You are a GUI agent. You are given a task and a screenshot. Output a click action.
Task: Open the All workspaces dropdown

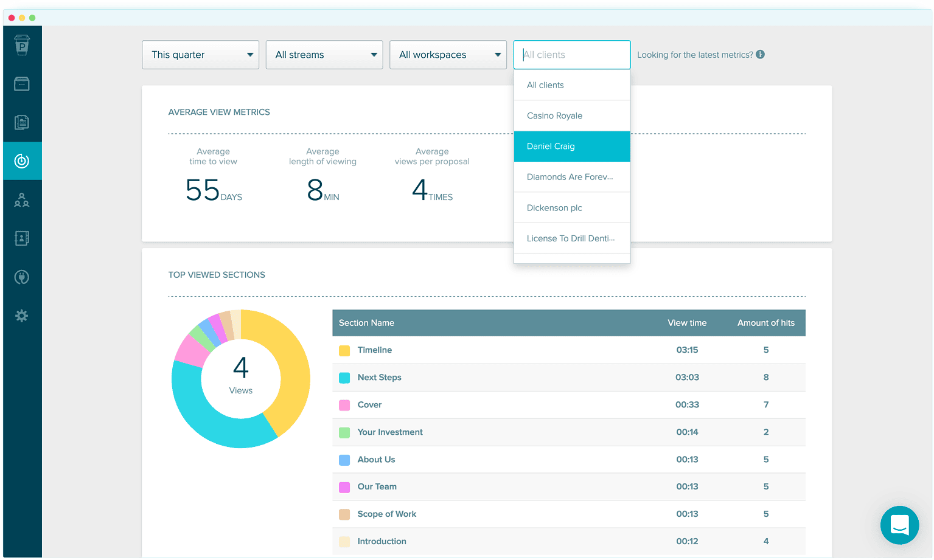[x=448, y=54]
